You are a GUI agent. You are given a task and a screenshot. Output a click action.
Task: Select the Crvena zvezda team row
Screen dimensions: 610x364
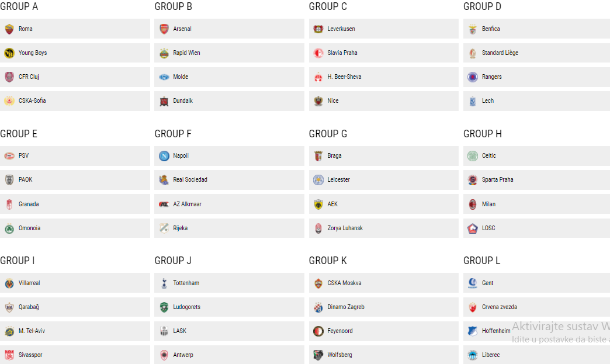(x=536, y=307)
